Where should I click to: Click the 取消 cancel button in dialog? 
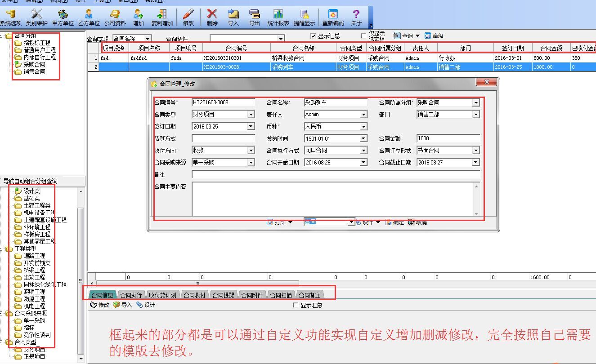(x=417, y=222)
